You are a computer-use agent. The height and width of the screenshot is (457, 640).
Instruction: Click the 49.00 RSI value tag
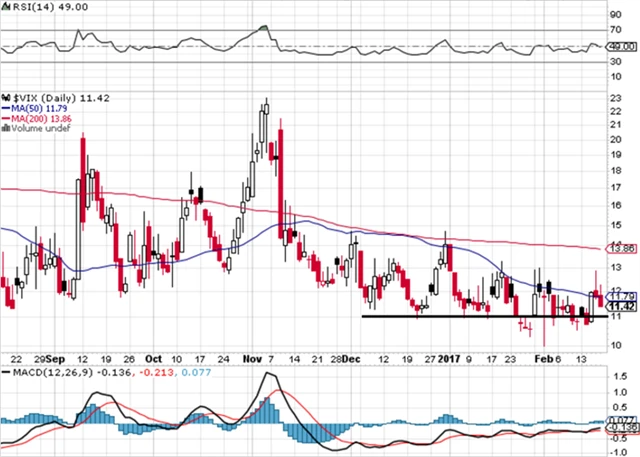pos(621,47)
